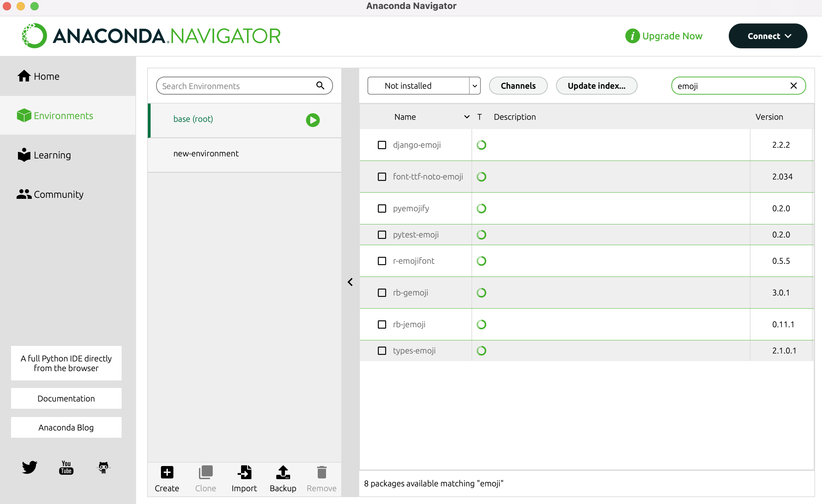Check the rb-gemoji package checkbox
This screenshot has height=504, width=822.
click(x=382, y=293)
